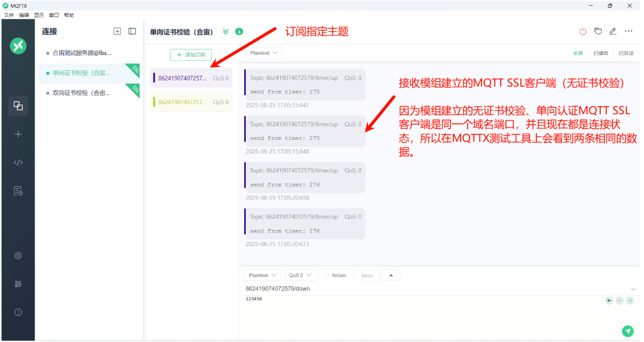
Task: Show 已接收 messages filter
Action: [601, 53]
